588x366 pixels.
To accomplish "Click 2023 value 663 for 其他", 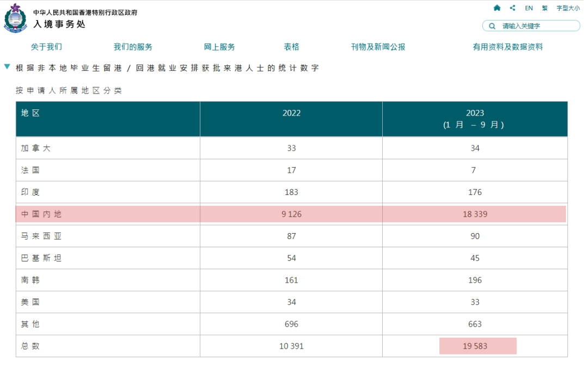I will pyautogui.click(x=475, y=324).
